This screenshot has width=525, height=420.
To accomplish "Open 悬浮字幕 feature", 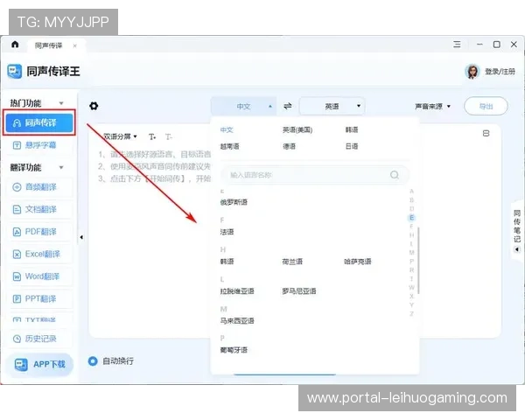I will [x=39, y=145].
